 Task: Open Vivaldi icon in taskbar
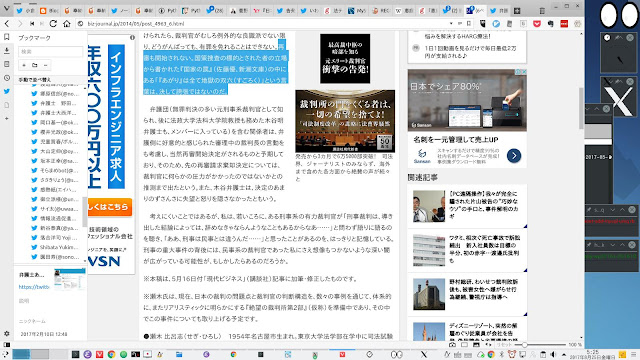(99, 354)
